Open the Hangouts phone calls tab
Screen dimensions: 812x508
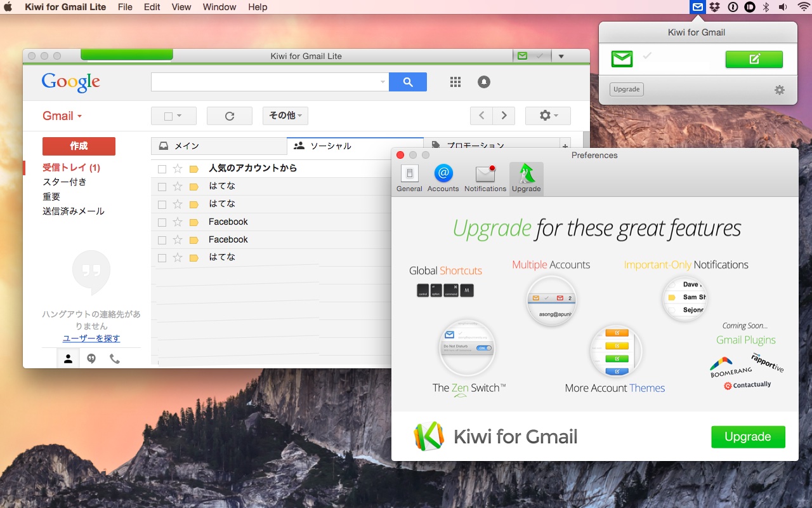pyautogui.click(x=115, y=359)
